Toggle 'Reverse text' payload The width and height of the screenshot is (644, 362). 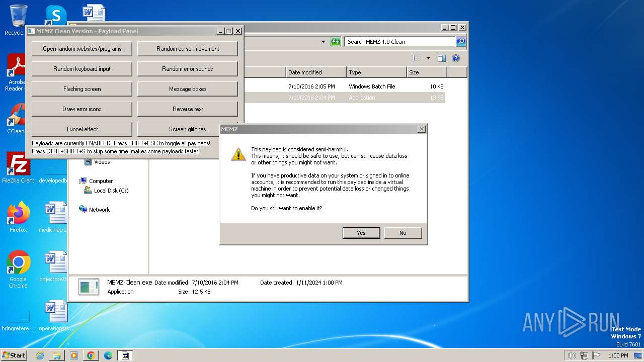(188, 109)
